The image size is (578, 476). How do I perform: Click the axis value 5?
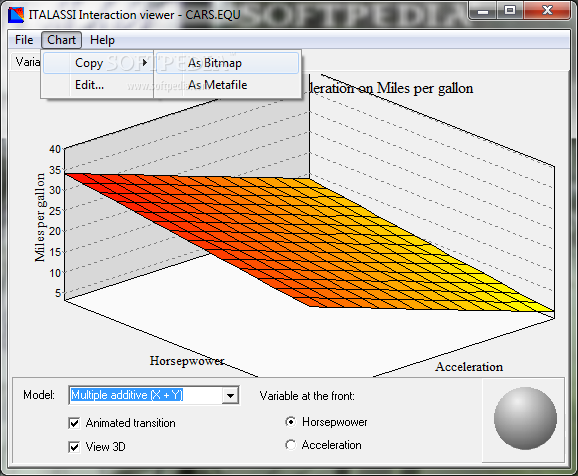[x=58, y=293]
